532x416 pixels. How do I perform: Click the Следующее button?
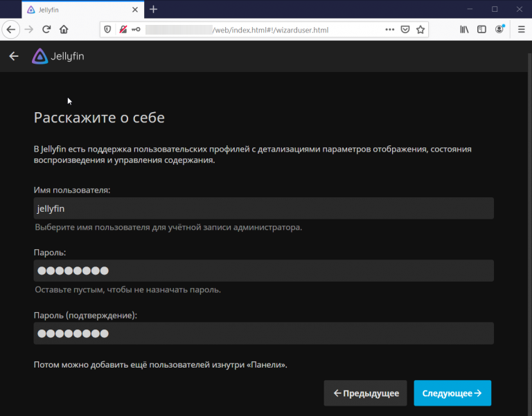point(452,393)
